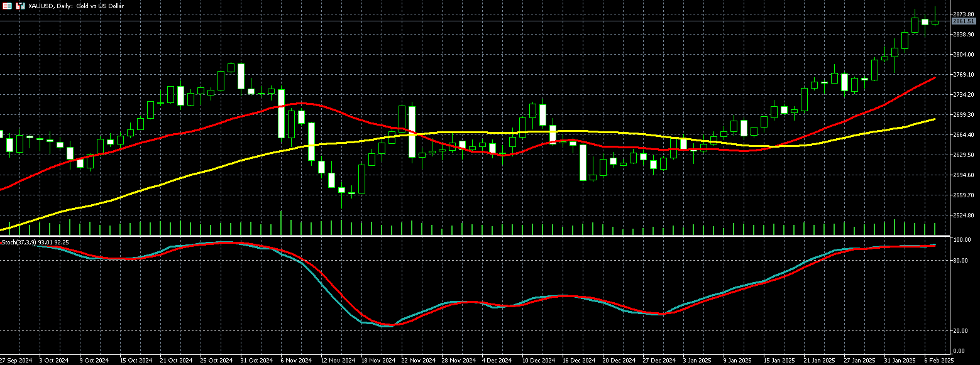Click the 2838.90 price axis label

click(962, 34)
